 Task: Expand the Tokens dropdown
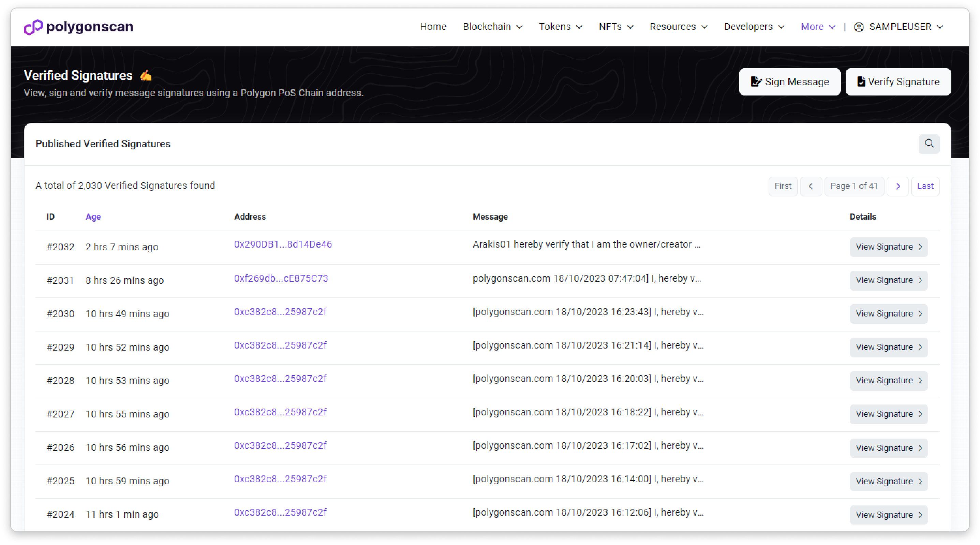click(561, 27)
